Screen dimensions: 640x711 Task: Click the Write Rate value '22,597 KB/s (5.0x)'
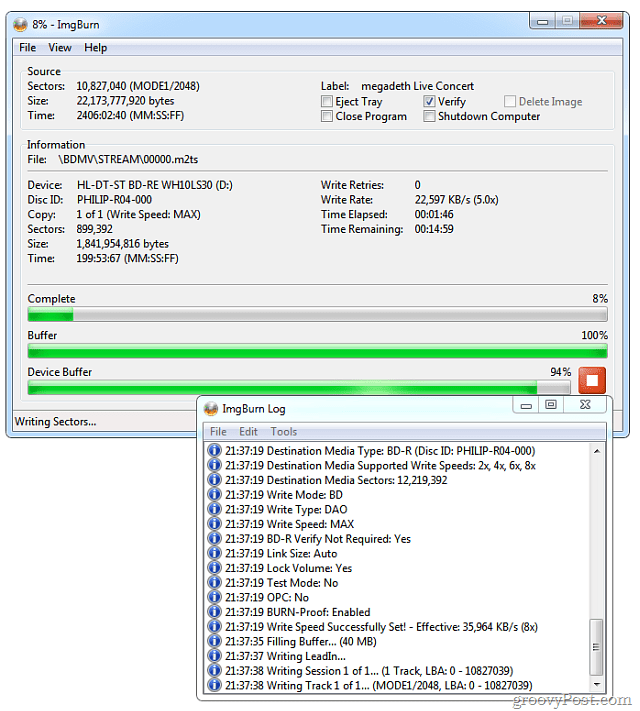click(456, 200)
